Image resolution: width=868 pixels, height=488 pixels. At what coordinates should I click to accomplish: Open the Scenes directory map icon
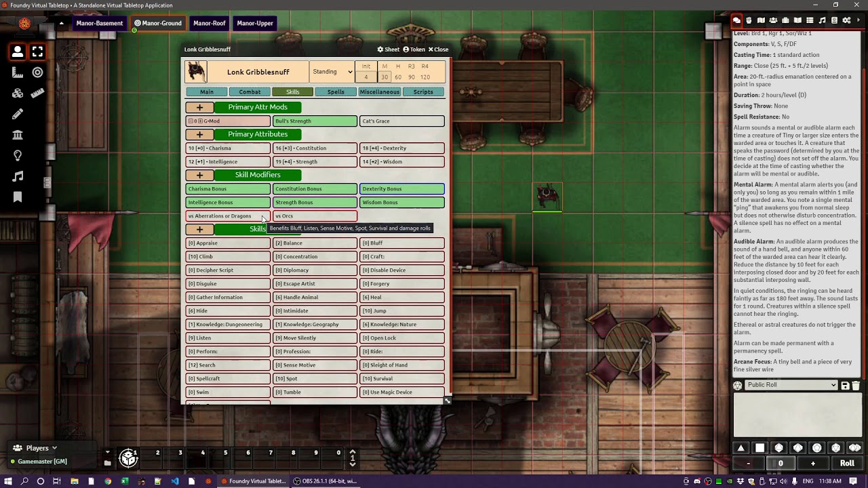point(761,20)
